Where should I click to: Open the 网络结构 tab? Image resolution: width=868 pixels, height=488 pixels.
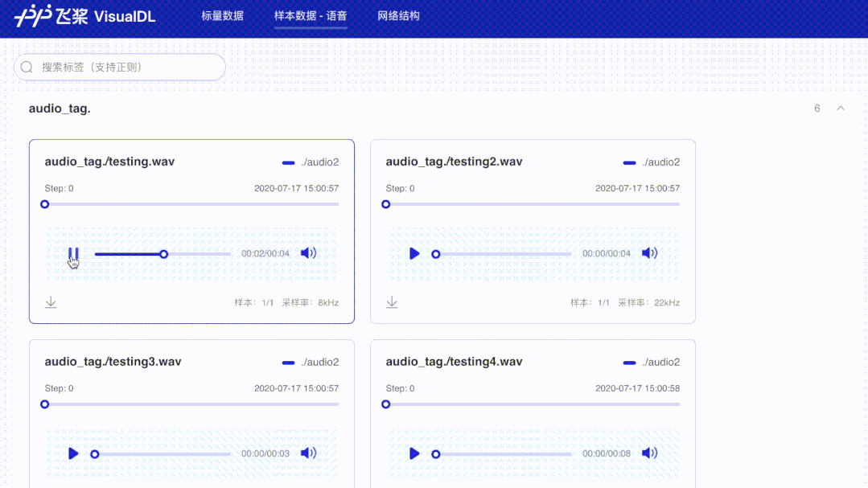click(398, 15)
